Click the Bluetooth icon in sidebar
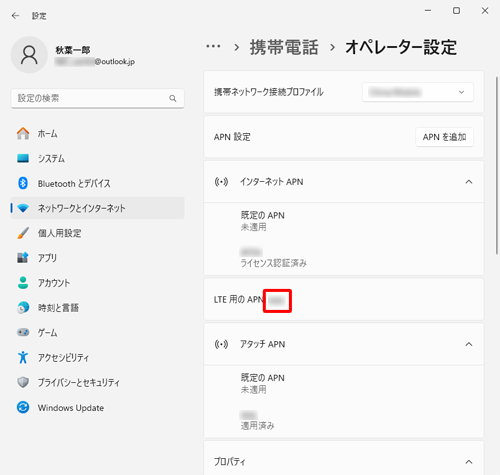This screenshot has height=475, width=500. pos(23,183)
